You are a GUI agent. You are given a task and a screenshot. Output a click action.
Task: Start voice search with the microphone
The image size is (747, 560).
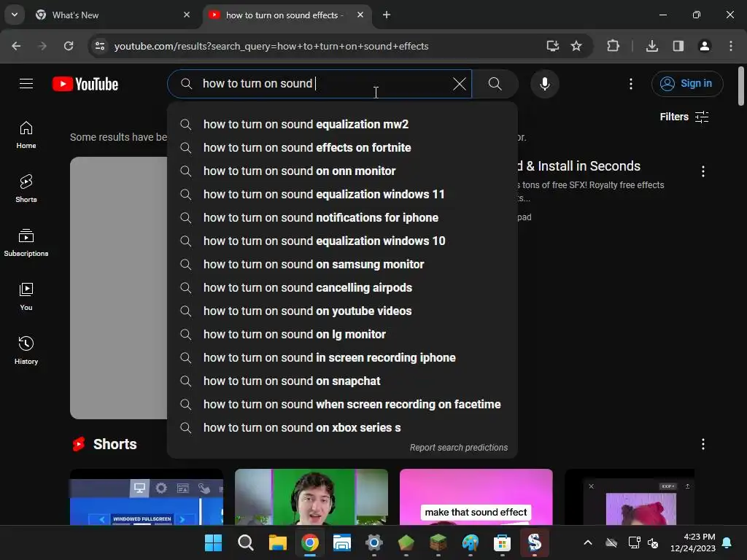(x=544, y=84)
